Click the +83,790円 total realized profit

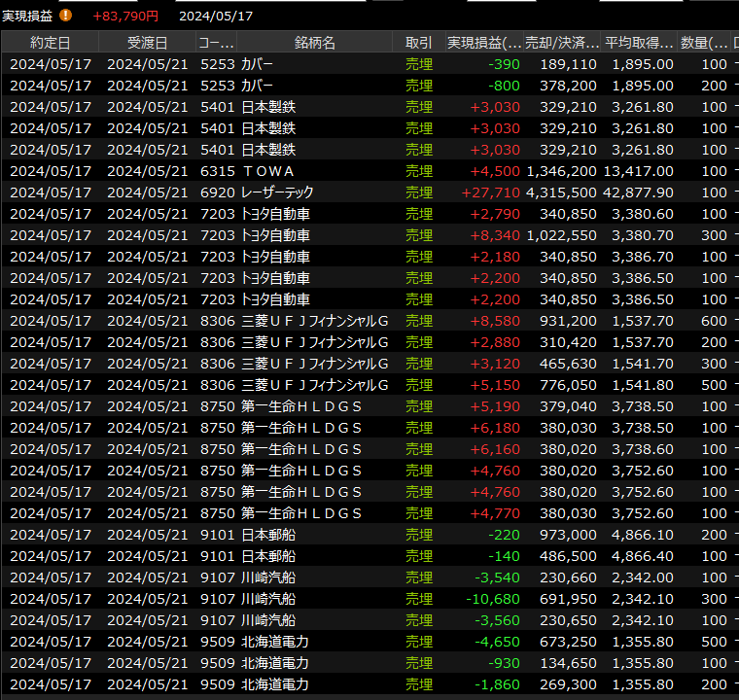pyautogui.click(x=125, y=17)
